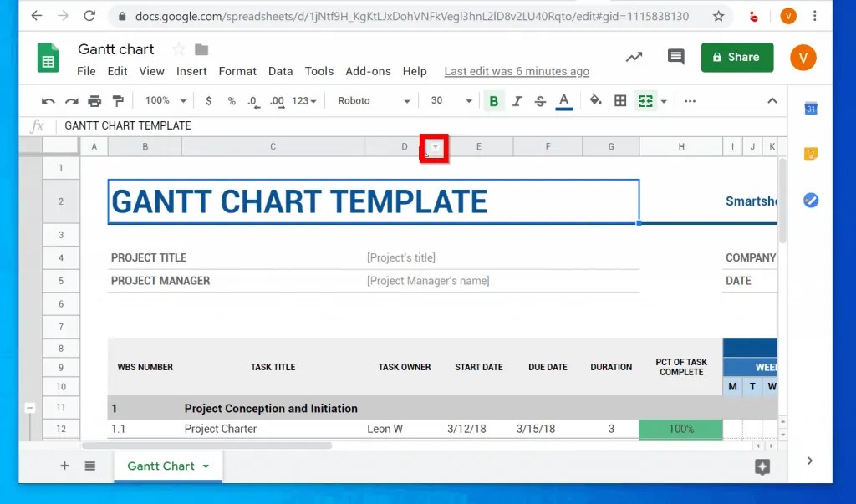The height and width of the screenshot is (504, 856).
Task: Open Google Calendar from the side panel
Action: [810, 108]
